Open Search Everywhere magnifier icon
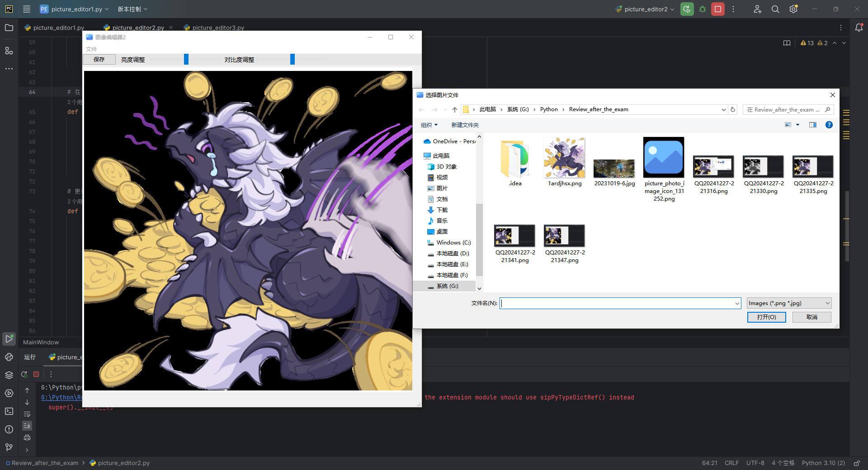Image resolution: width=868 pixels, height=470 pixels. [x=775, y=9]
